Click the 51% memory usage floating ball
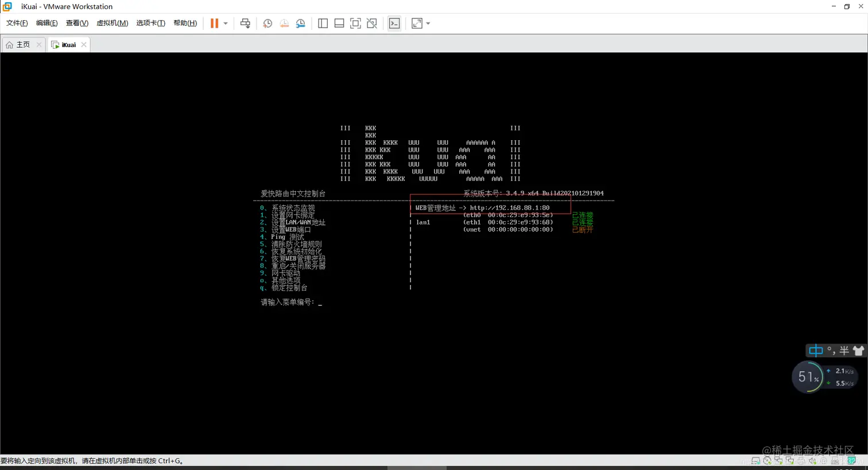 tap(808, 377)
